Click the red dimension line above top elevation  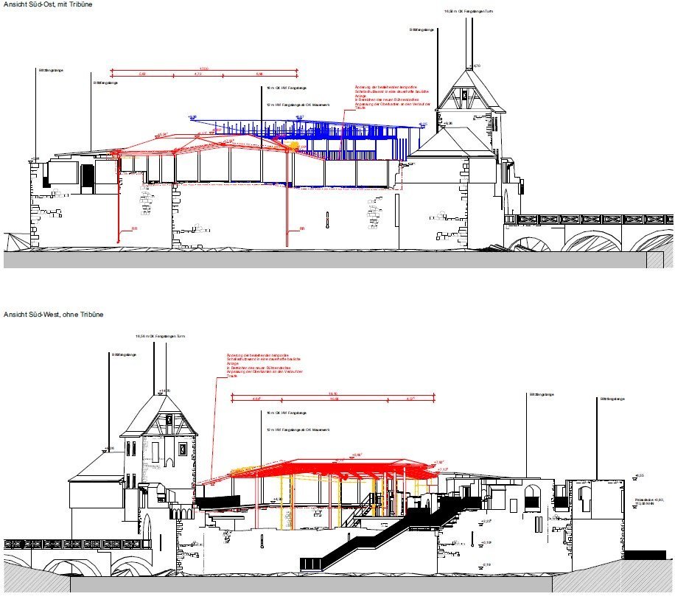click(204, 70)
